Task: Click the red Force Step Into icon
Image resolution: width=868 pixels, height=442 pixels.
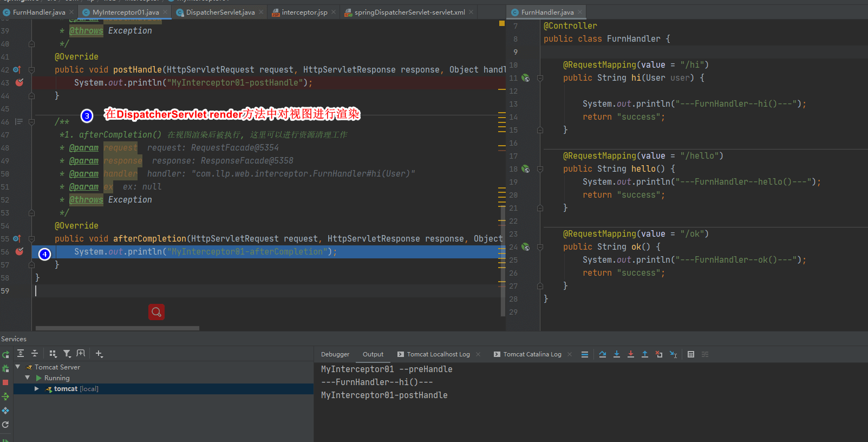Action: click(x=631, y=354)
